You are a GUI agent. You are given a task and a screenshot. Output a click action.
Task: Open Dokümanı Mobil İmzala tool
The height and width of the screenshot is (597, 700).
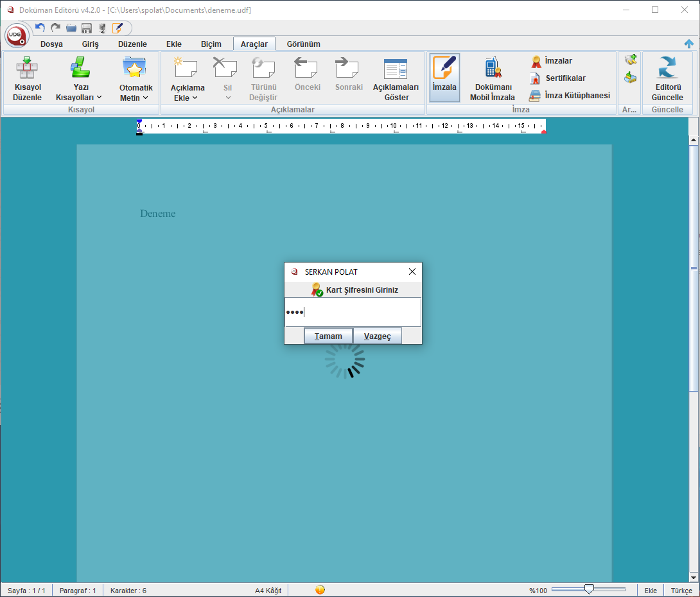[x=493, y=78]
